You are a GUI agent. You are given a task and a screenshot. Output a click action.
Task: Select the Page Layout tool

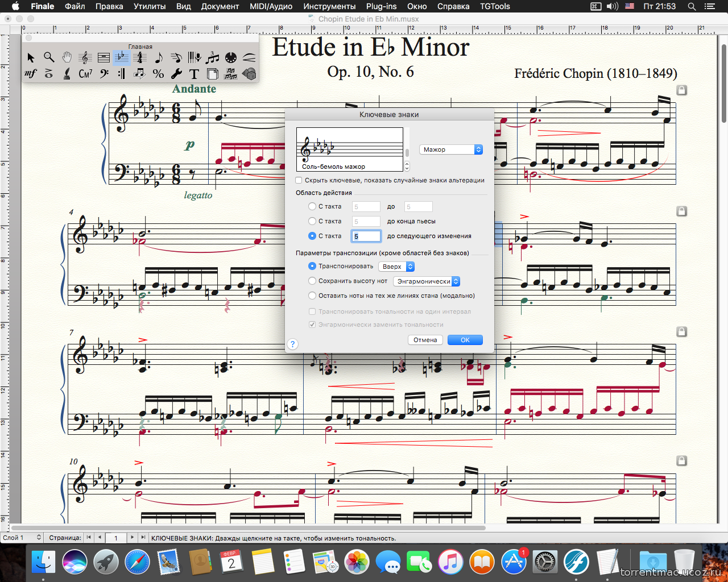click(x=213, y=73)
